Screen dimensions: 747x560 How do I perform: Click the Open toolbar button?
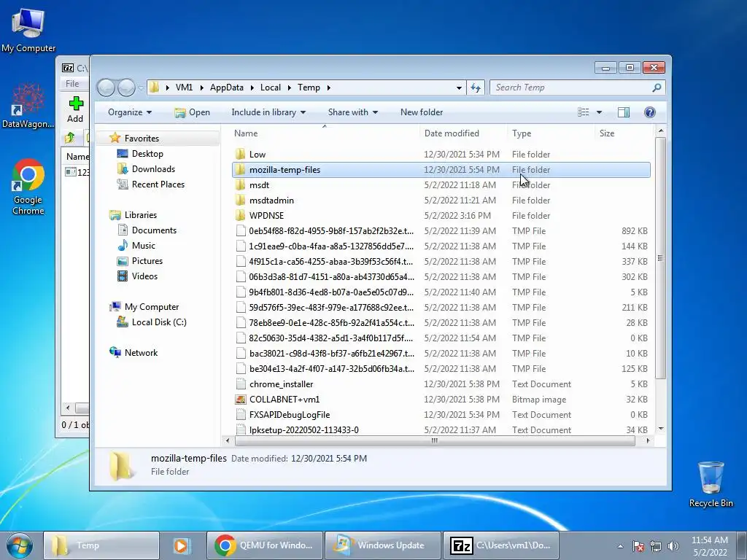pyautogui.click(x=193, y=112)
